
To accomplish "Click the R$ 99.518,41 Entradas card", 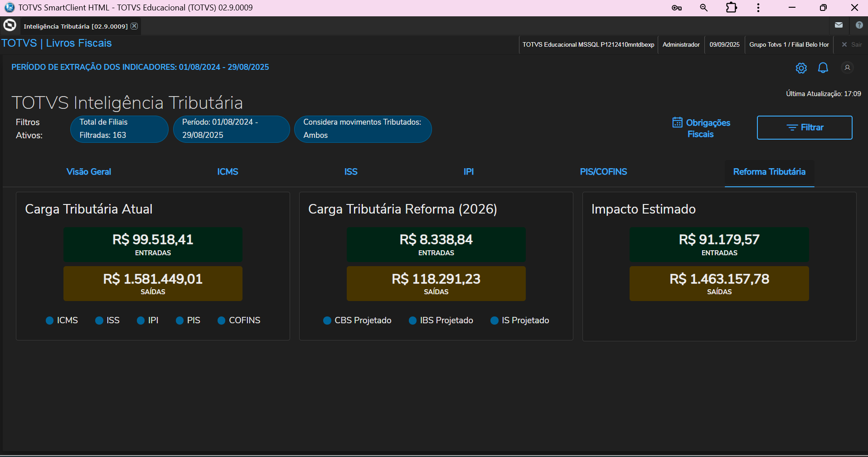I will (x=153, y=244).
